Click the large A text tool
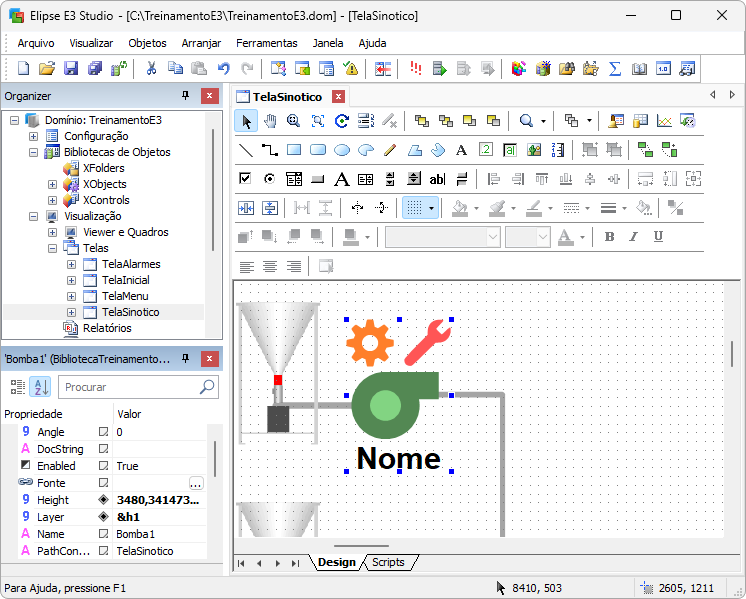The height and width of the screenshot is (599, 746). (341, 179)
